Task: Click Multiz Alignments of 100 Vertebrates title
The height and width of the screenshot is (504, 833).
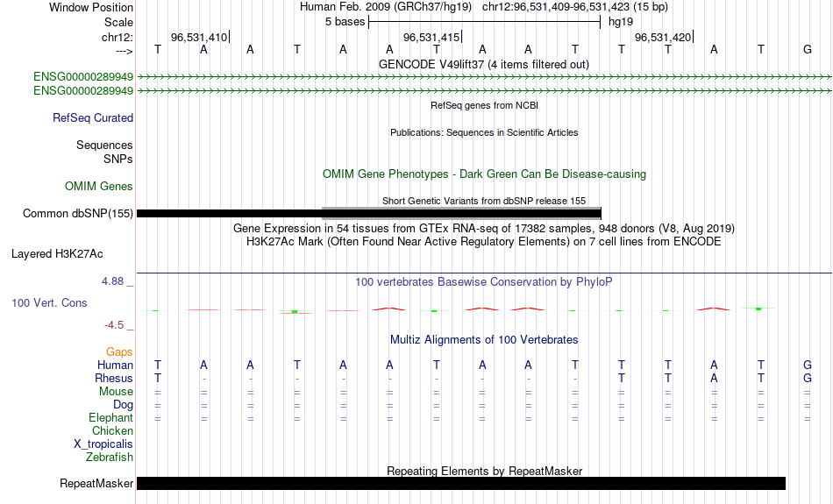Action: pyautogui.click(x=484, y=340)
